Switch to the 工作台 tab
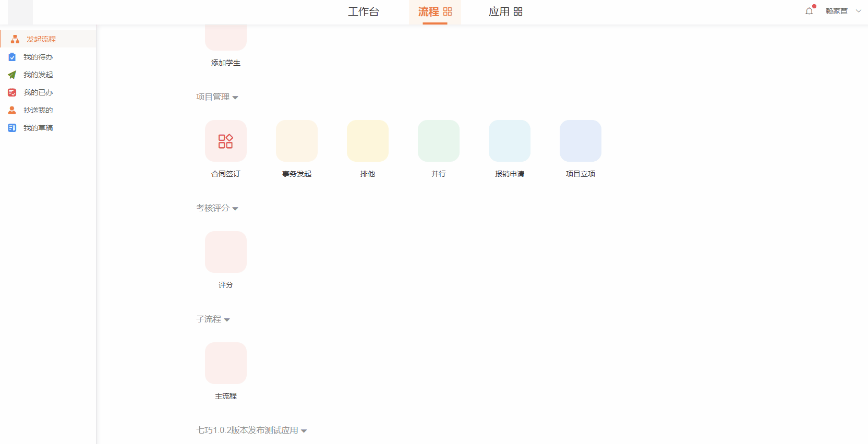The height and width of the screenshot is (444, 868). [364, 11]
